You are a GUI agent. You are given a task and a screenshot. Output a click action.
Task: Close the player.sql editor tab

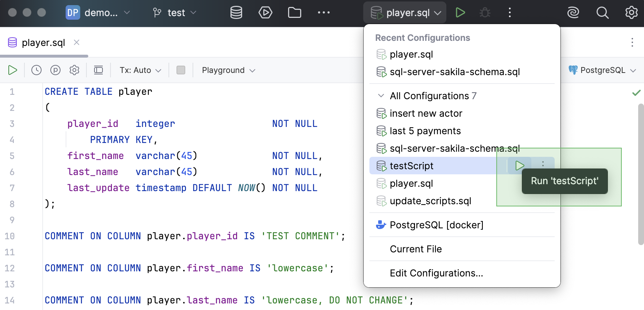point(77,42)
